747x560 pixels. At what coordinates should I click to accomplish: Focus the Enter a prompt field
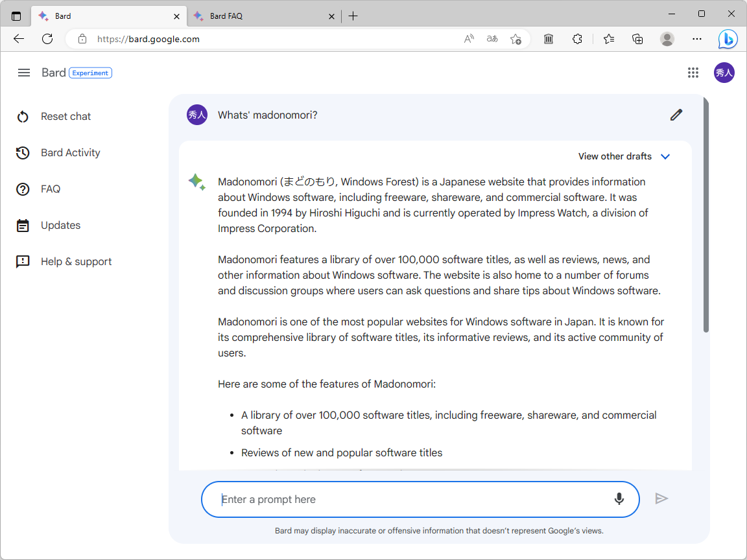click(x=409, y=500)
